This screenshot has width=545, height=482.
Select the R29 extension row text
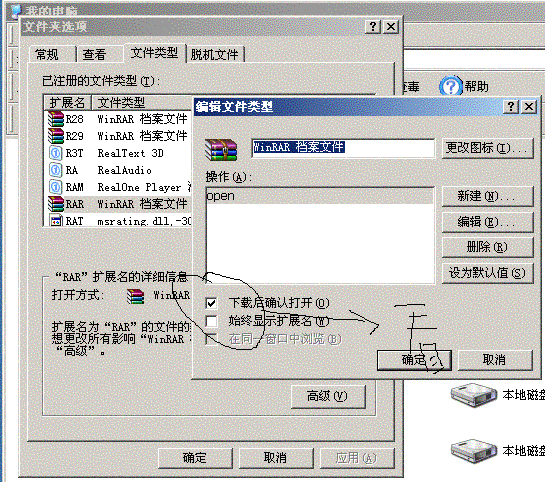tap(74, 136)
